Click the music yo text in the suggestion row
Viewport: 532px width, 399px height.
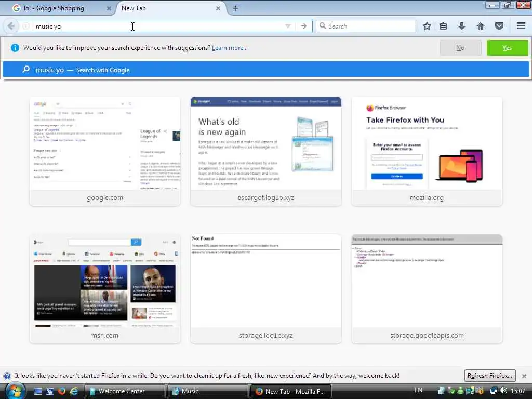[x=50, y=70]
